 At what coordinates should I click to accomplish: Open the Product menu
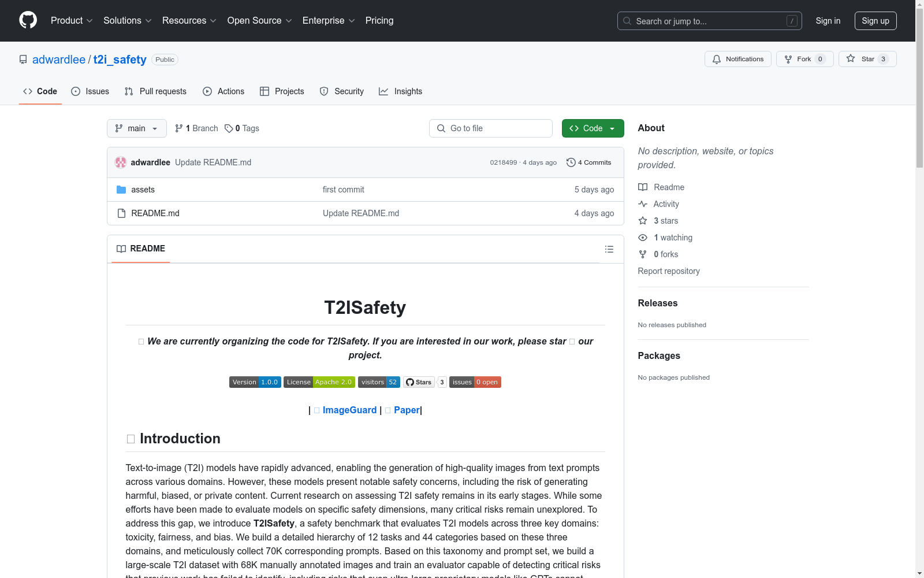point(72,20)
